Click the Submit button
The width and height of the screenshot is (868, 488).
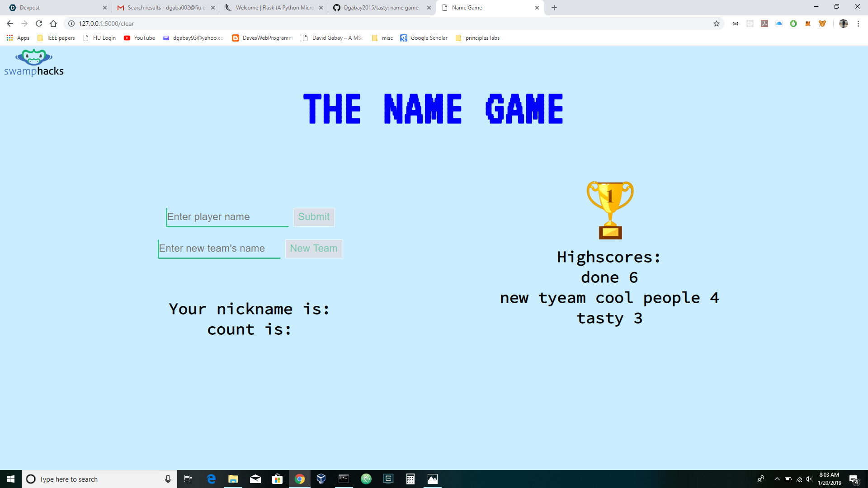click(x=314, y=217)
